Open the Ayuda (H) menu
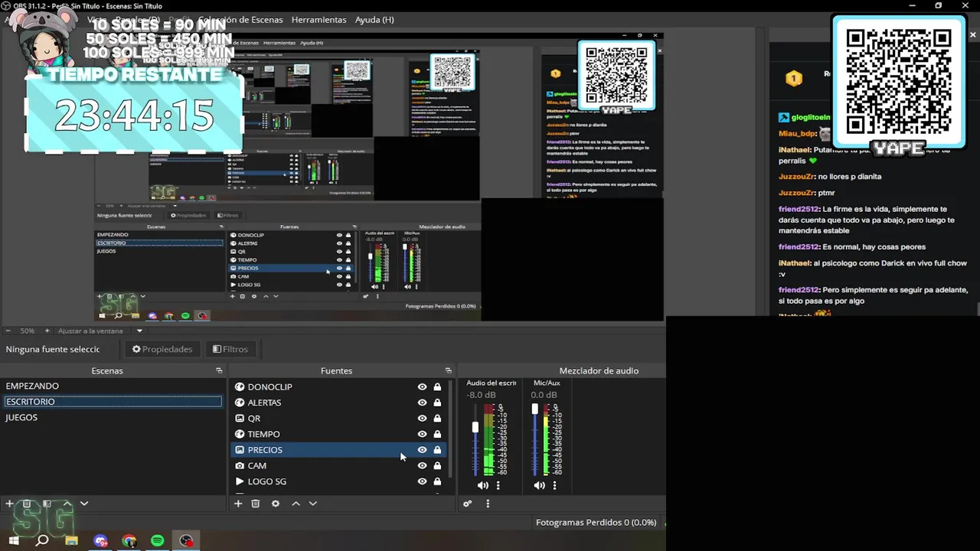Image resolution: width=980 pixels, height=551 pixels. click(374, 19)
